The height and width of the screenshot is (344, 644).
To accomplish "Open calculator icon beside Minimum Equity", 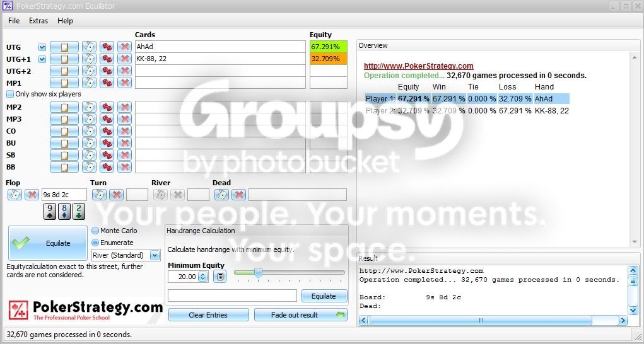I will [x=220, y=277].
